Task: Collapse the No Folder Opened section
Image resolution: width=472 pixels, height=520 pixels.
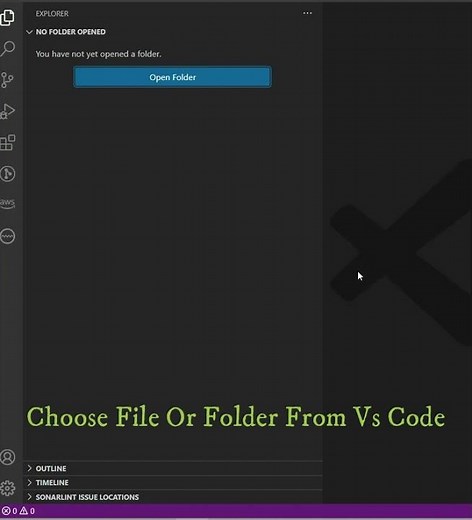Action: pyautogui.click(x=173, y=32)
